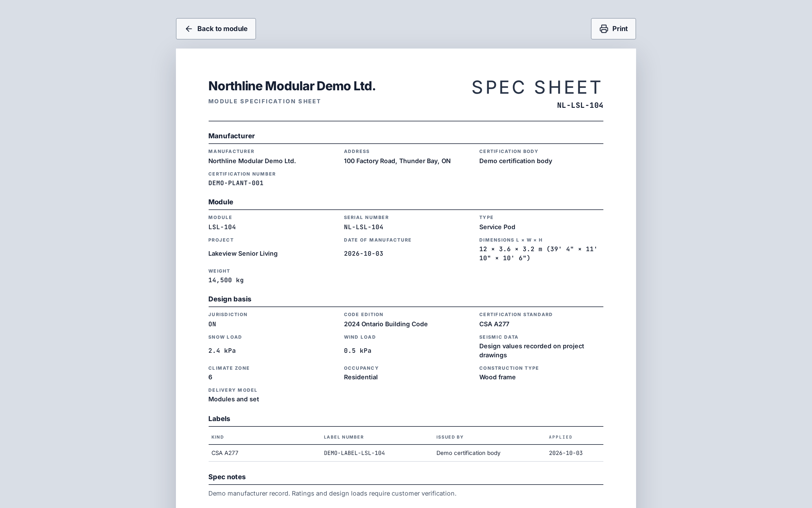Click the Spec notes text about customer verification
This screenshot has height=508, width=812.
coord(332,494)
